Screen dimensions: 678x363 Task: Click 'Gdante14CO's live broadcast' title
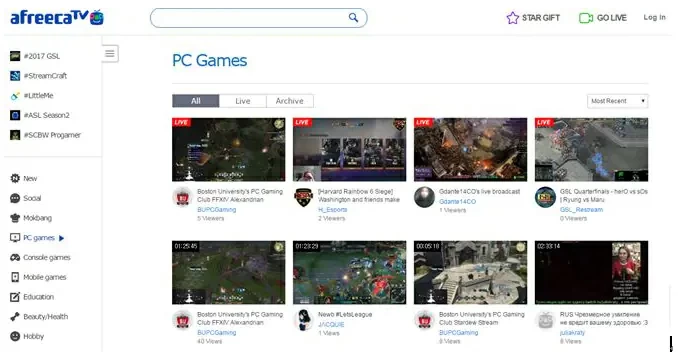pos(479,191)
